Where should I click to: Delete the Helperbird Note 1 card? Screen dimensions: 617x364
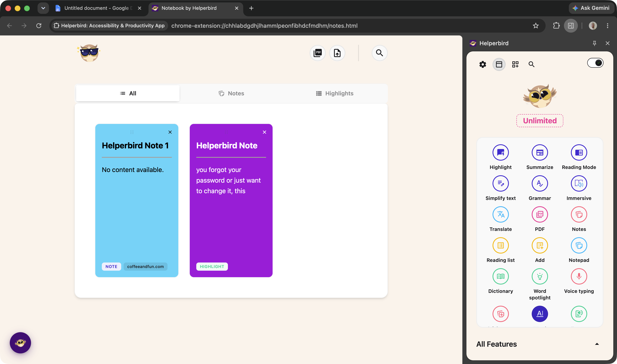tap(170, 132)
